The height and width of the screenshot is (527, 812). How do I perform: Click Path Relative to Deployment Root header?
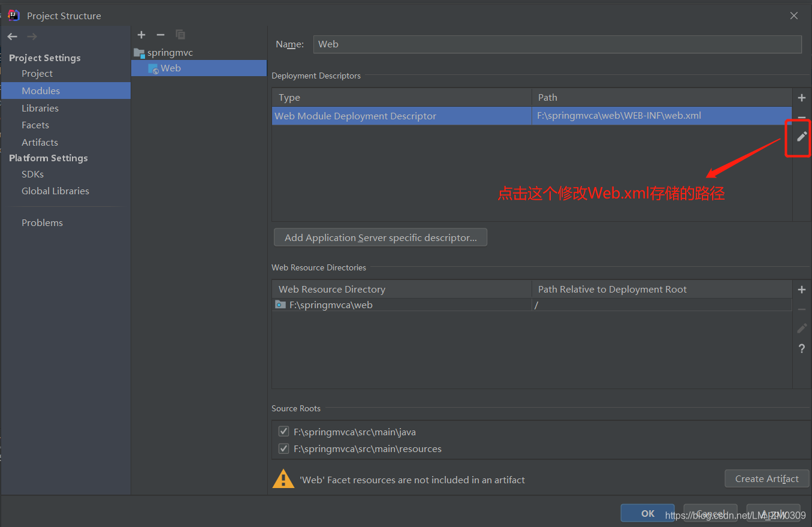coord(662,289)
